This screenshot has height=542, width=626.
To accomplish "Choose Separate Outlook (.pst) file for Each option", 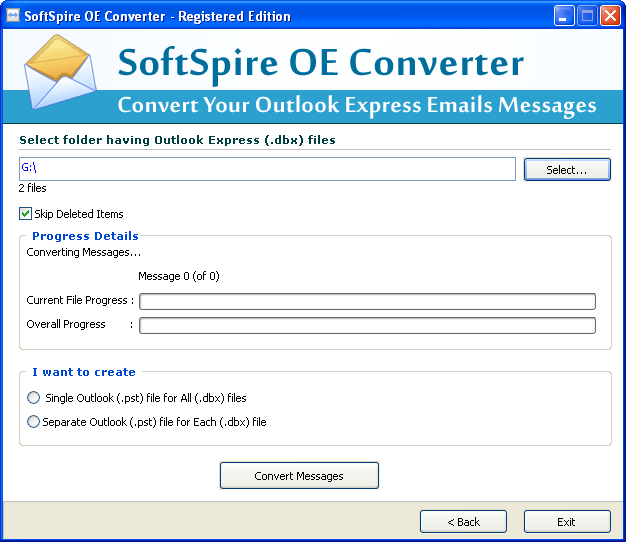I will pos(34,421).
